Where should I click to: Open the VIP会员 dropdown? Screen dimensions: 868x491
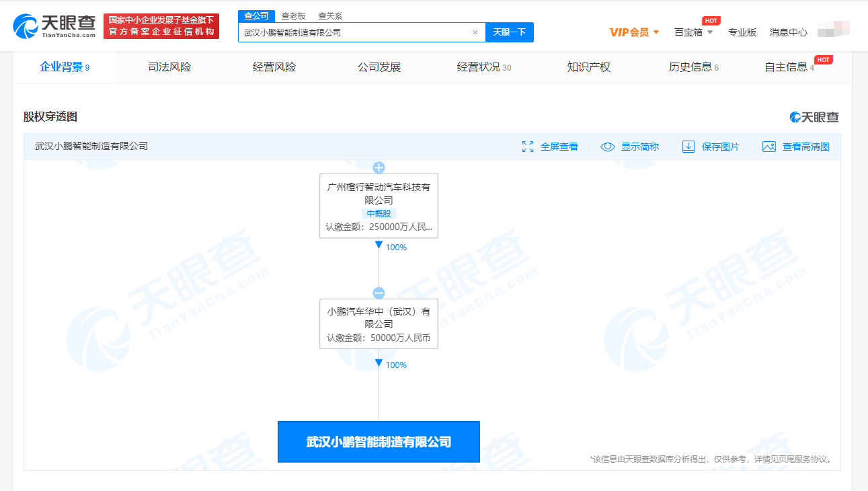[634, 32]
